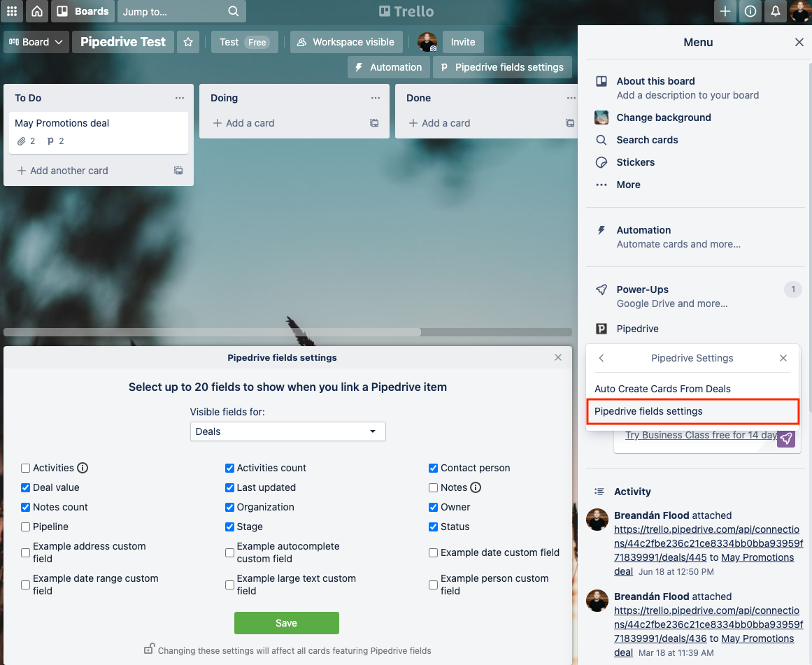812x665 pixels.
Task: Open the To Do list options menu
Action: click(180, 98)
